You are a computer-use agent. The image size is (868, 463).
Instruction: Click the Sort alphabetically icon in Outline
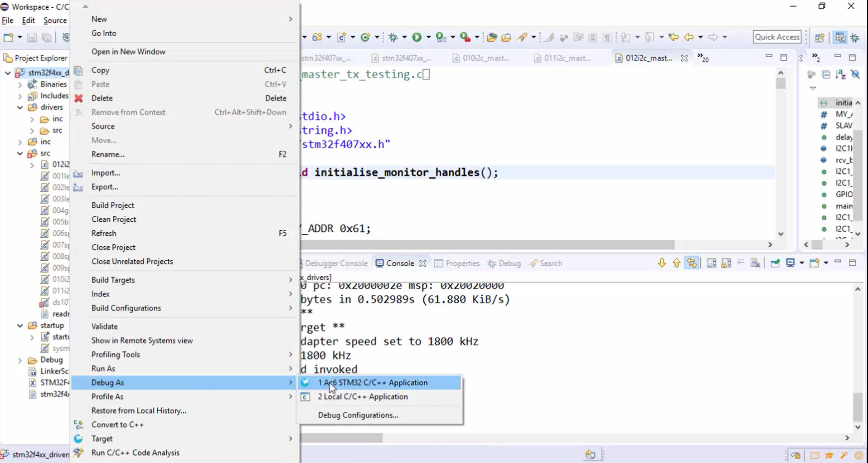(840, 74)
